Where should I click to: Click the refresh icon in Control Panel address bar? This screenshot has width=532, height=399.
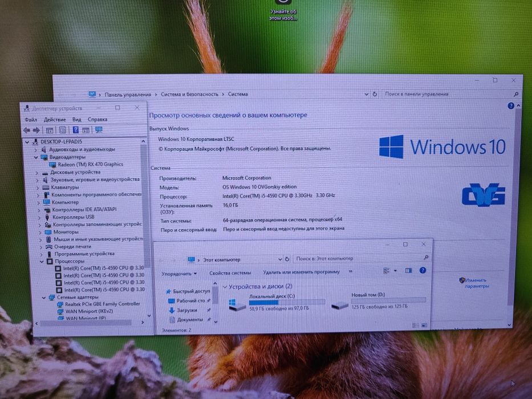[375, 94]
